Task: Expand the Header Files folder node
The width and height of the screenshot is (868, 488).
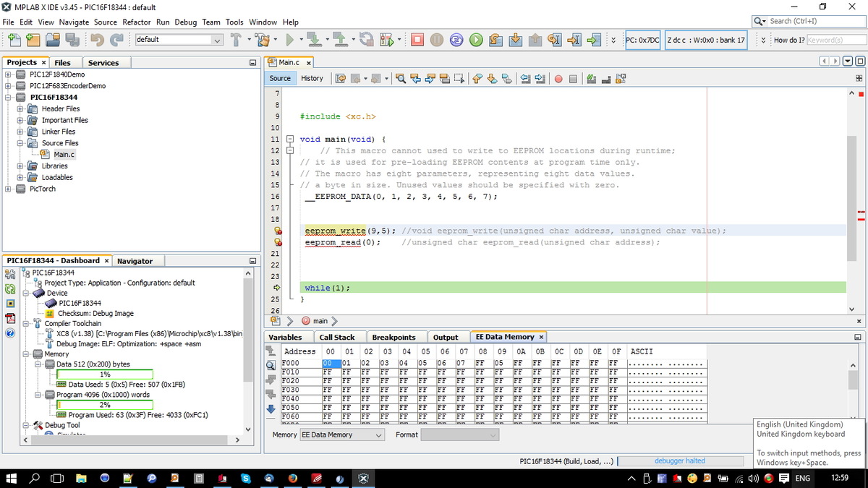Action: coord(20,108)
